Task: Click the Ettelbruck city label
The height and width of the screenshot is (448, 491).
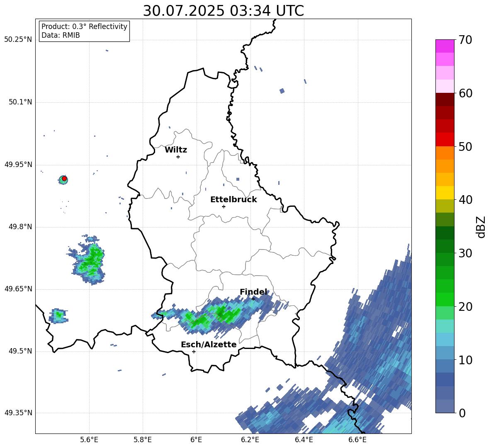Action: coord(233,200)
